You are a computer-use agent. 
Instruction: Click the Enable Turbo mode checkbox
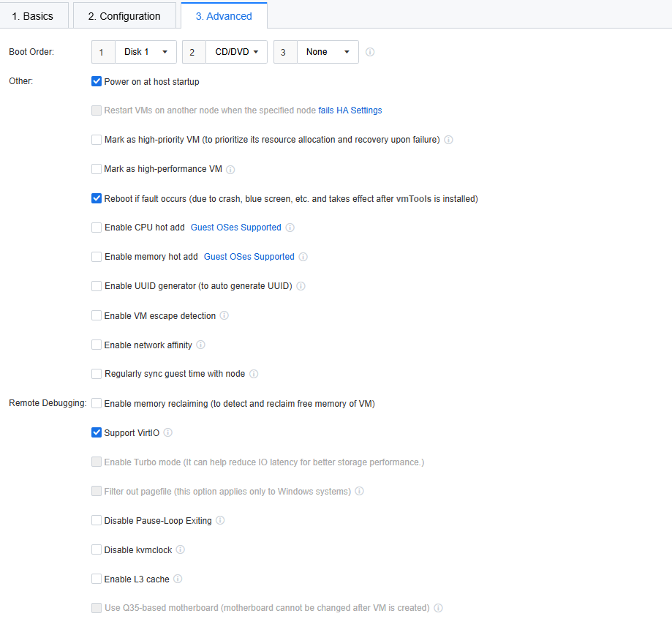pyautogui.click(x=97, y=462)
